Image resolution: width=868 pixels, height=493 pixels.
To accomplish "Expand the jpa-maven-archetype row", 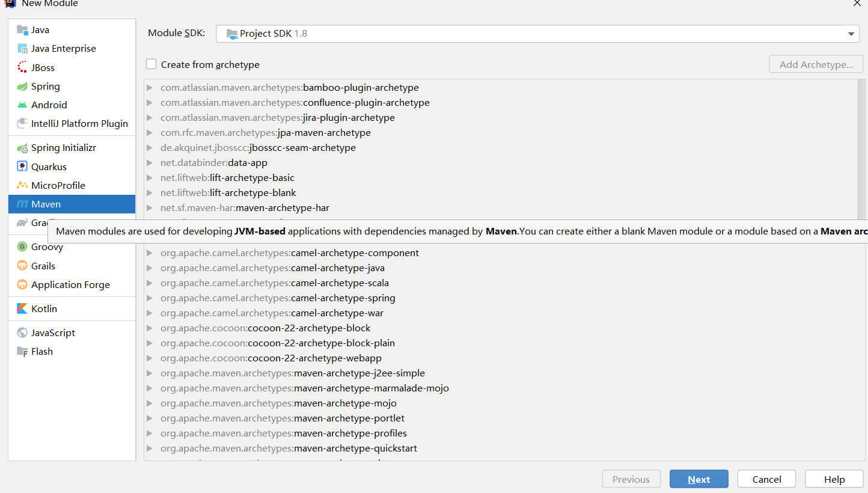I will [150, 133].
